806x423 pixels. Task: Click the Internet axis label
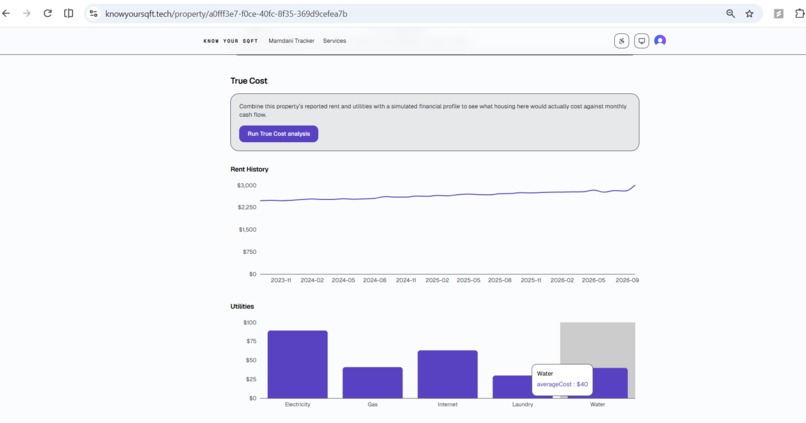coord(448,404)
